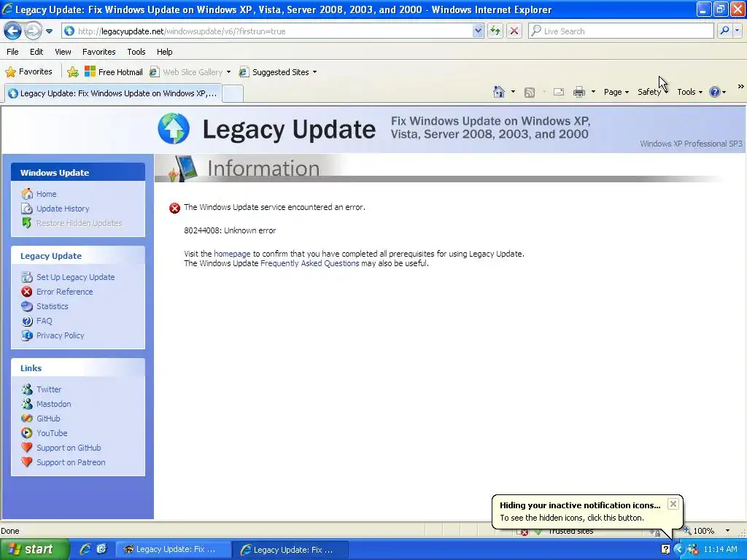Click Support on GitHub heart link

(69, 448)
